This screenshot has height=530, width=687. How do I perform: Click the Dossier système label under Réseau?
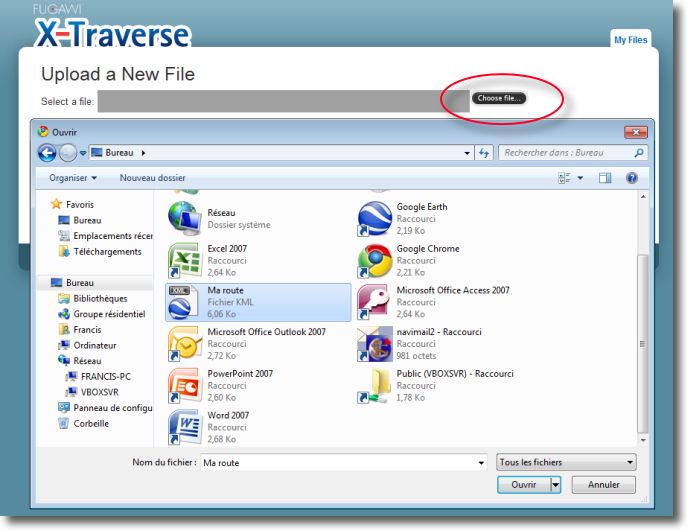[x=239, y=225]
